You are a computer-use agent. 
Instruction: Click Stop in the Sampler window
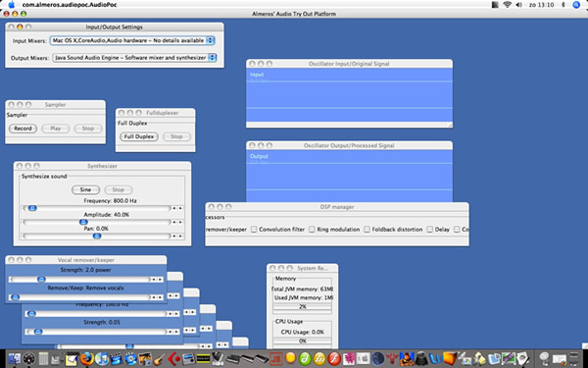coord(88,129)
